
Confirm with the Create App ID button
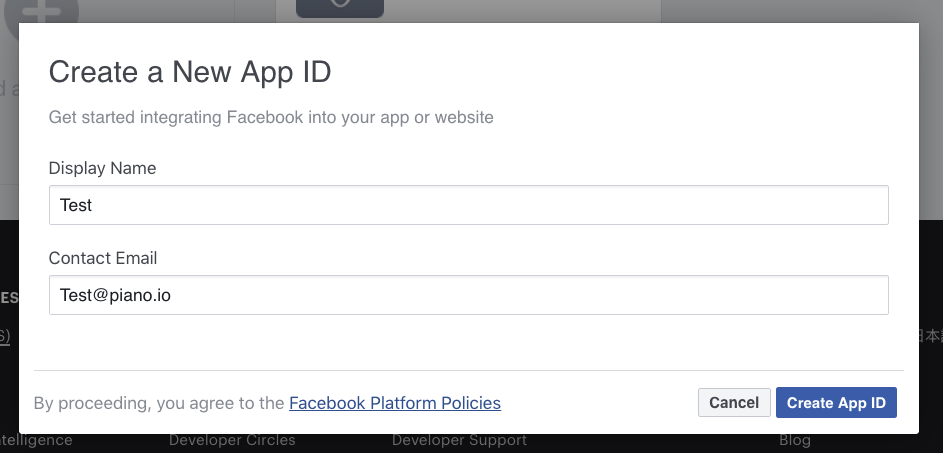pos(836,402)
